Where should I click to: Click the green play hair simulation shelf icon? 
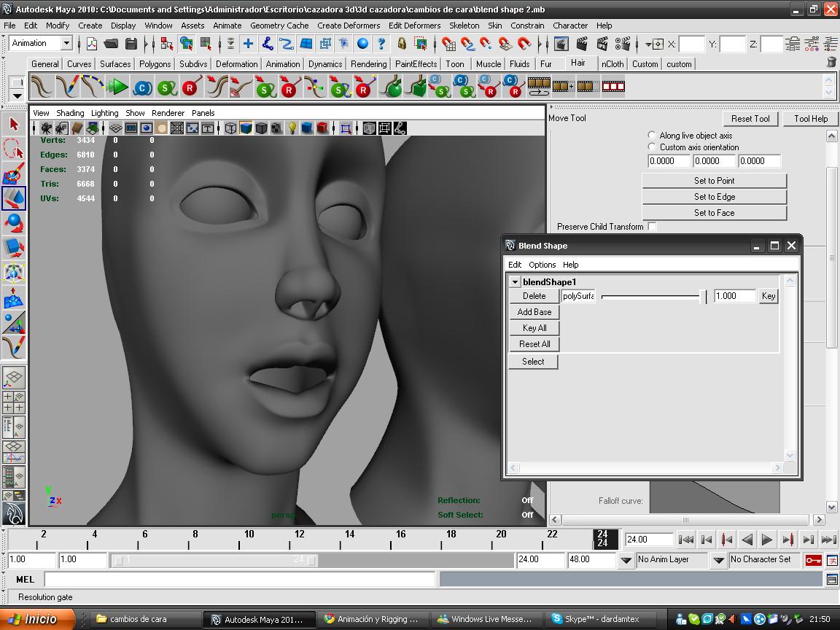[117, 87]
